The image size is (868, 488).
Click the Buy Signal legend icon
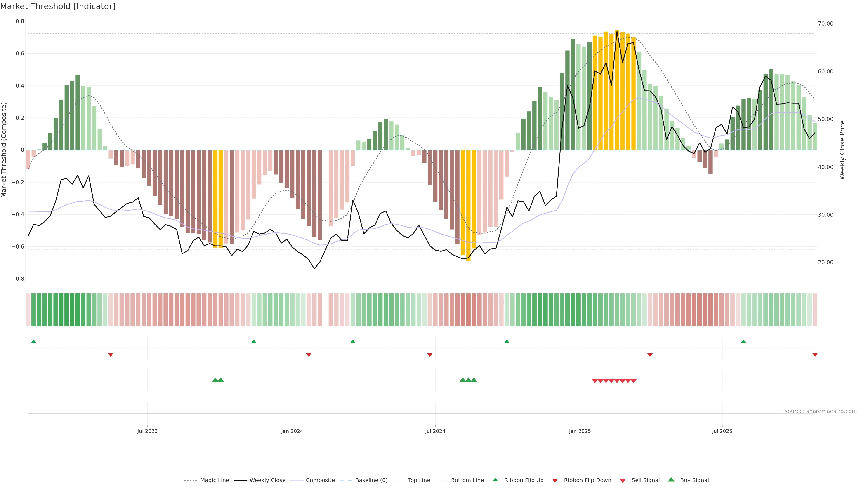tap(671, 480)
